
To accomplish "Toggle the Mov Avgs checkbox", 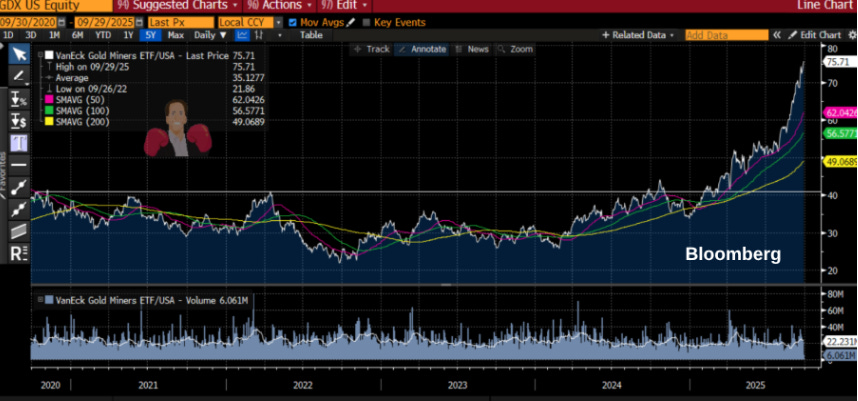I will (292, 22).
